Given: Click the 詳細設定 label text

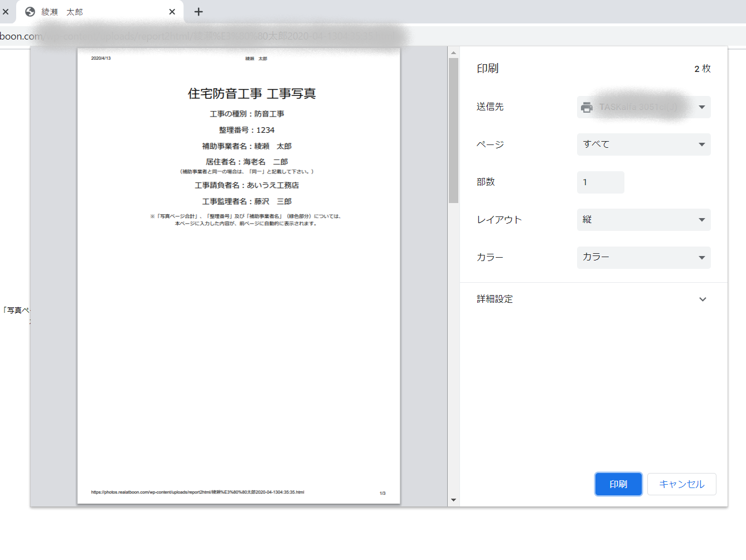Looking at the screenshot, I should click(495, 300).
